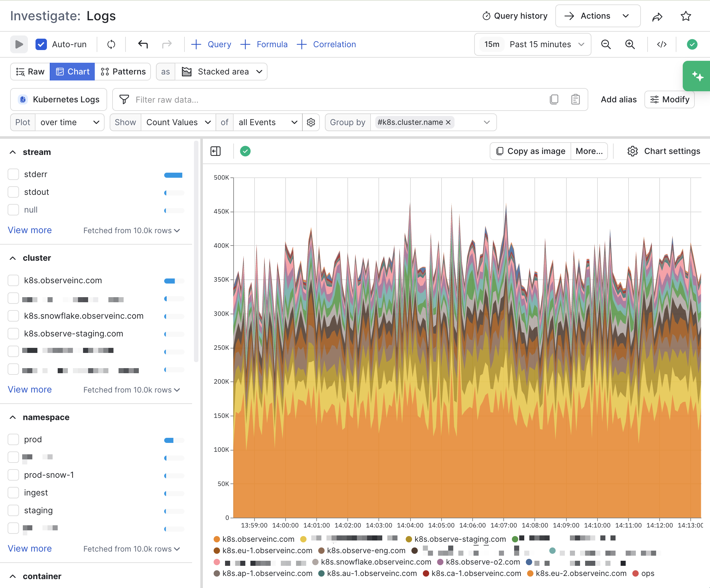Check the prod namespace filter
The width and height of the screenshot is (710, 588).
[14, 439]
